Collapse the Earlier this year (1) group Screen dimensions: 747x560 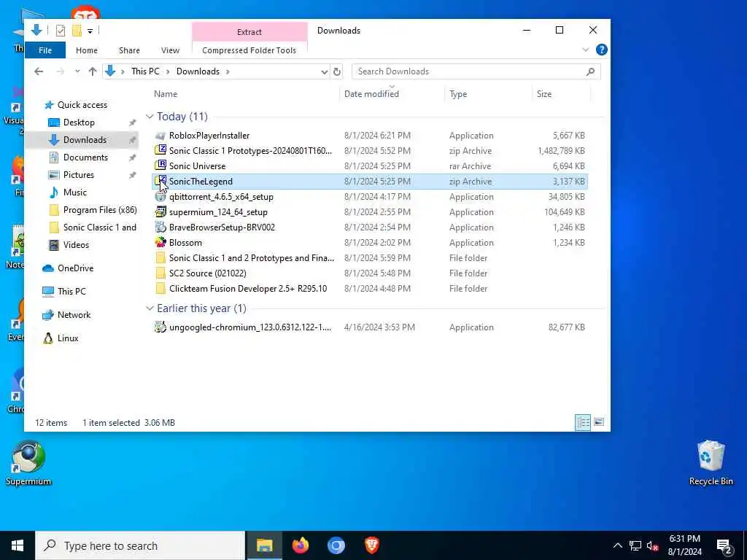[x=150, y=308]
